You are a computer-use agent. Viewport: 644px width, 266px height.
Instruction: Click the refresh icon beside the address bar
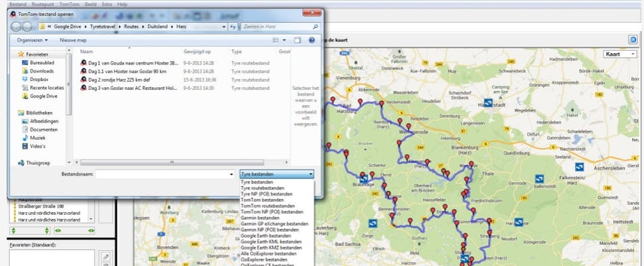pos(233,27)
